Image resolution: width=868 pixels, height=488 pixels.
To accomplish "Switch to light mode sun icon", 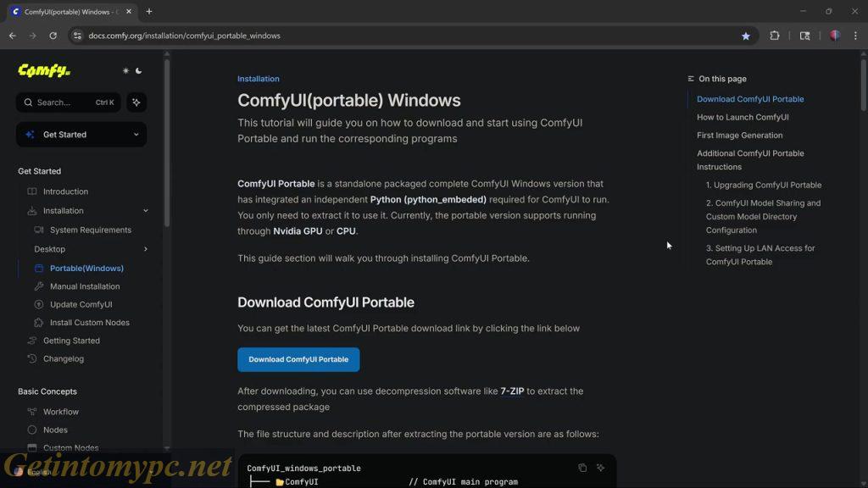I will (125, 71).
